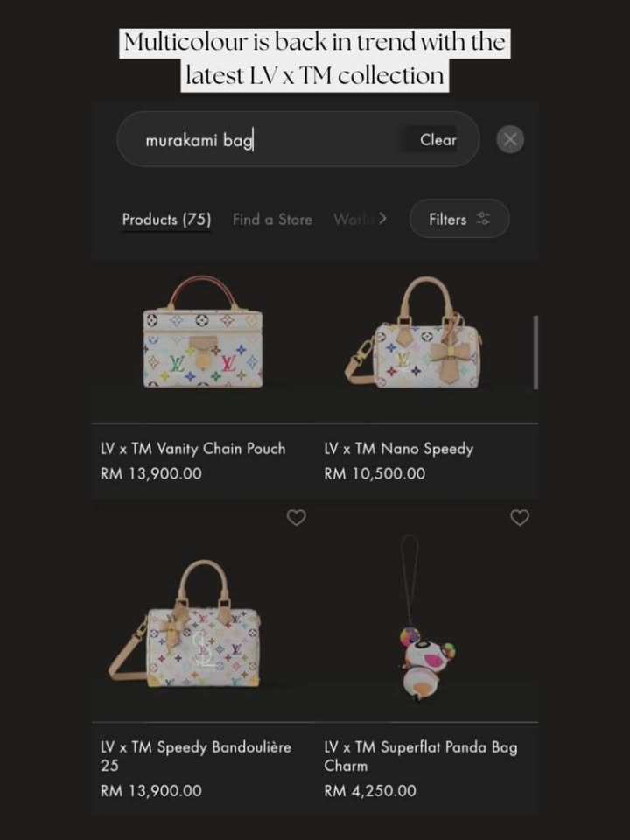This screenshot has height=840, width=630.
Task: Click the Clear button in search field
Action: click(x=438, y=140)
